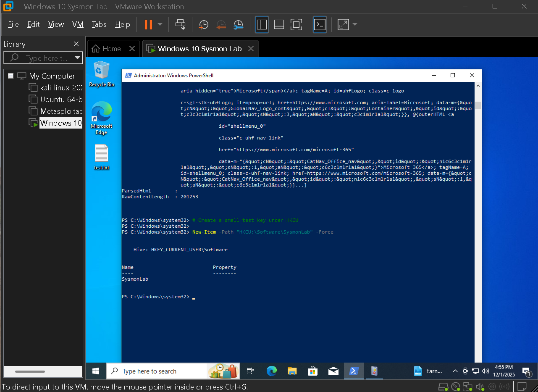
Task: Open the Windows notification center
Action: click(528, 371)
